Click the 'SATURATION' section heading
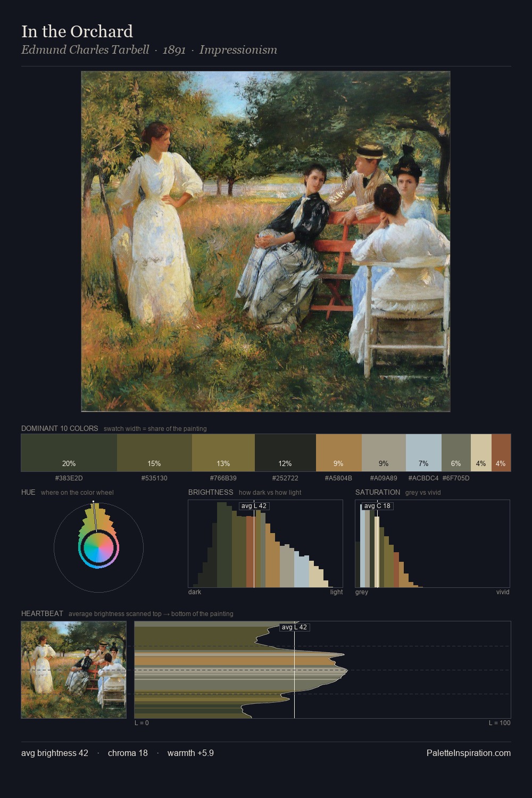 coord(378,492)
